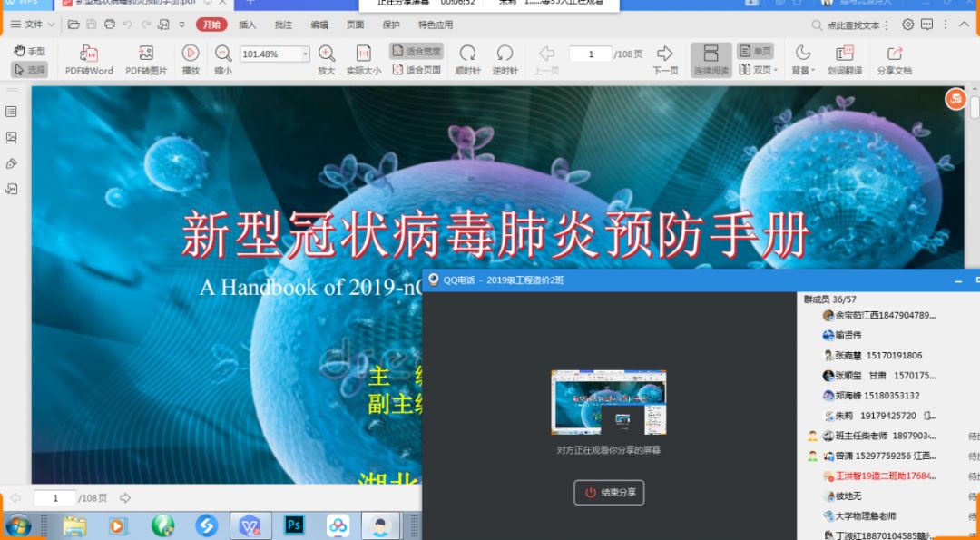
Task: Open Photoshop from taskbar
Action: 294,525
